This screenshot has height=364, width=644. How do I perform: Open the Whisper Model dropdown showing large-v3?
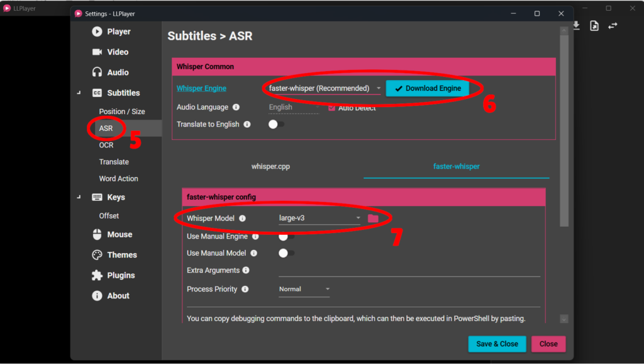click(319, 219)
